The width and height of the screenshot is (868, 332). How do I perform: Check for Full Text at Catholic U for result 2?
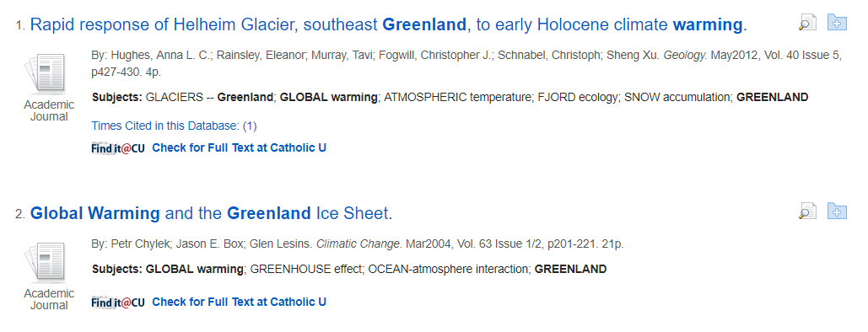tap(240, 303)
